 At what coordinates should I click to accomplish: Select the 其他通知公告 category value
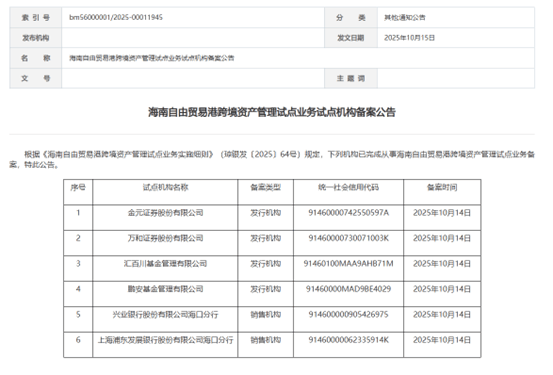point(405,18)
